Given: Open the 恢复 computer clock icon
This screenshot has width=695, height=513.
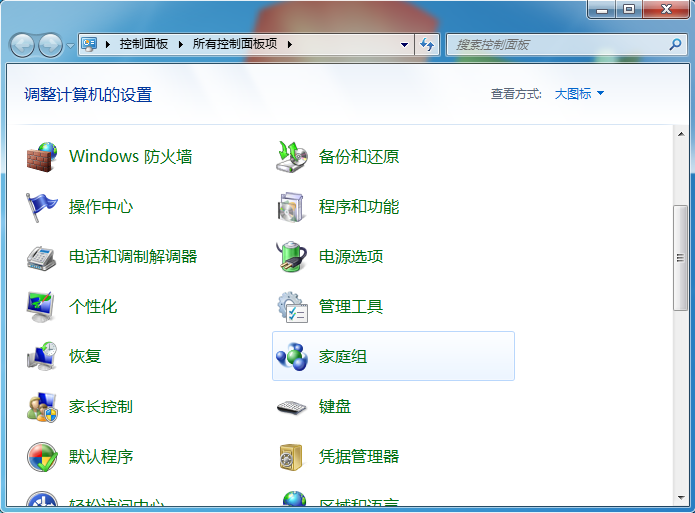Looking at the screenshot, I should point(42,356).
